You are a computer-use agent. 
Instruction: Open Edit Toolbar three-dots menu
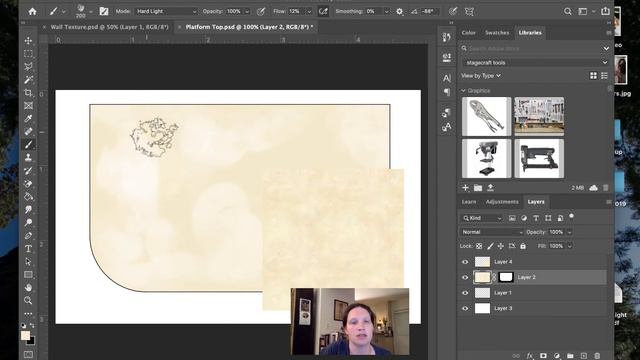(28, 313)
